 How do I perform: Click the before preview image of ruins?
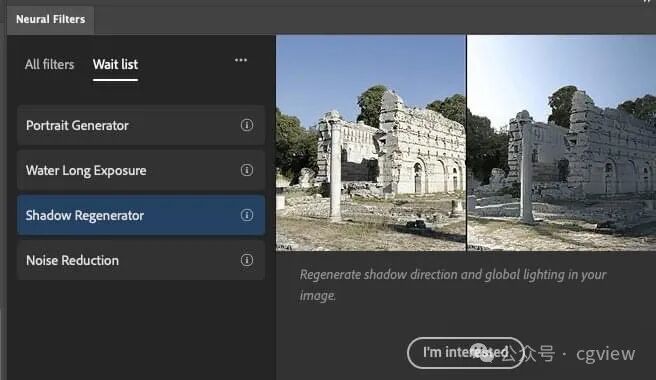(371, 143)
